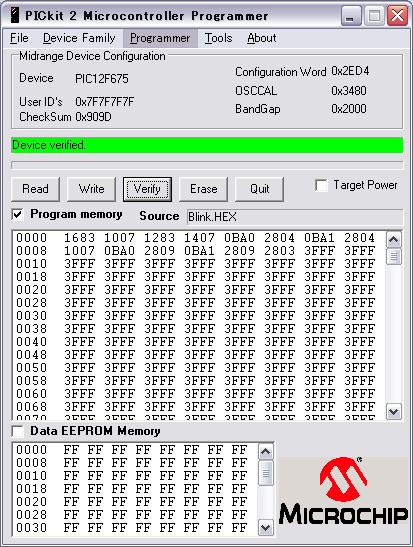The width and height of the screenshot is (413, 547).
Task: Minimize the PICkit 2 window
Action: click(351, 16)
